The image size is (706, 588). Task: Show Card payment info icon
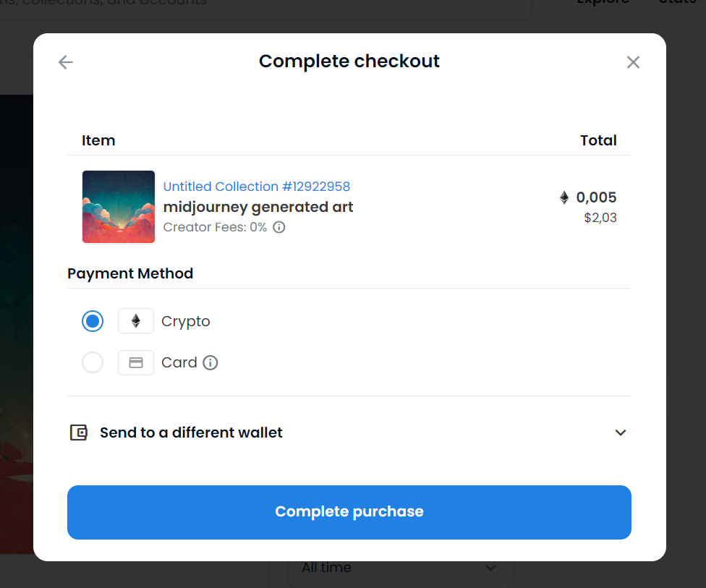tap(210, 362)
